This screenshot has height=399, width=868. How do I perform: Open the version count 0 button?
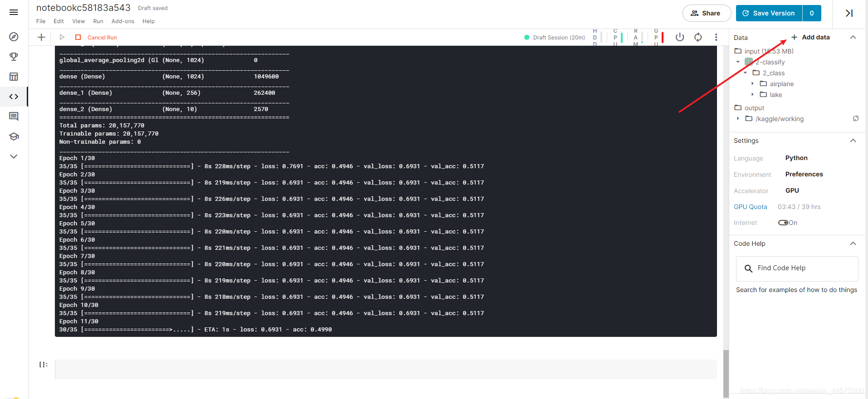tap(812, 13)
